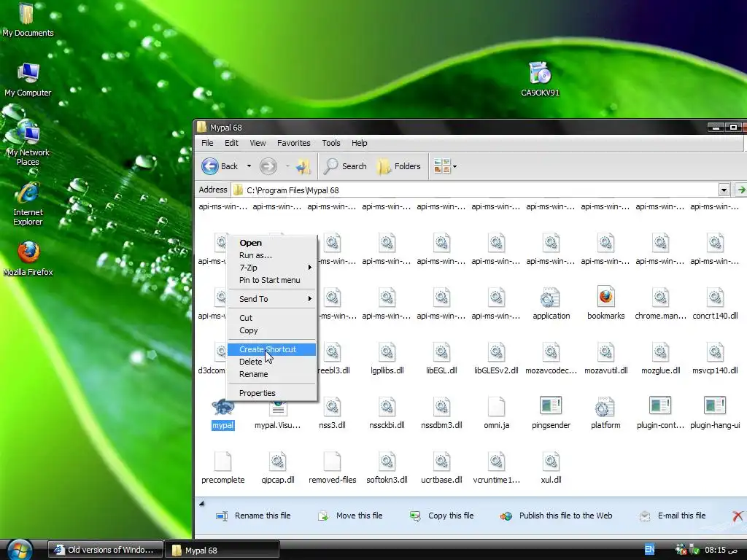Image resolution: width=747 pixels, height=560 pixels.
Task: Select the concrt140.dll file
Action: click(715, 304)
